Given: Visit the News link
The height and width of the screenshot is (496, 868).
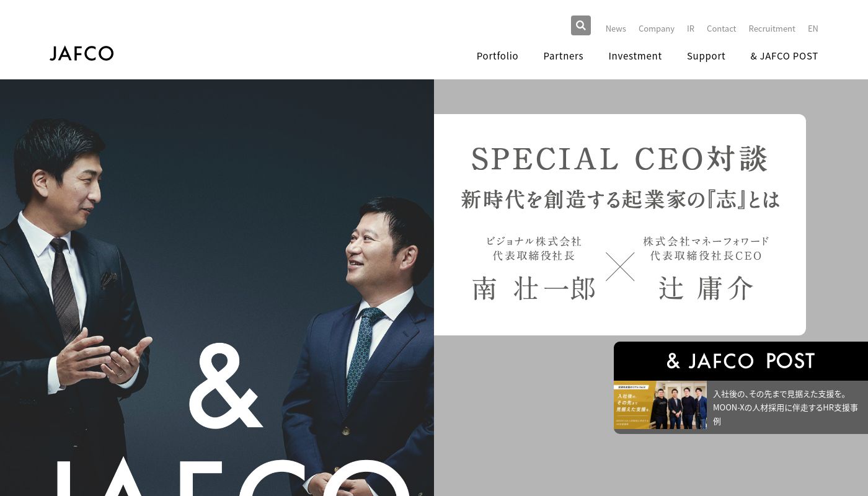Looking at the screenshot, I should tap(616, 29).
